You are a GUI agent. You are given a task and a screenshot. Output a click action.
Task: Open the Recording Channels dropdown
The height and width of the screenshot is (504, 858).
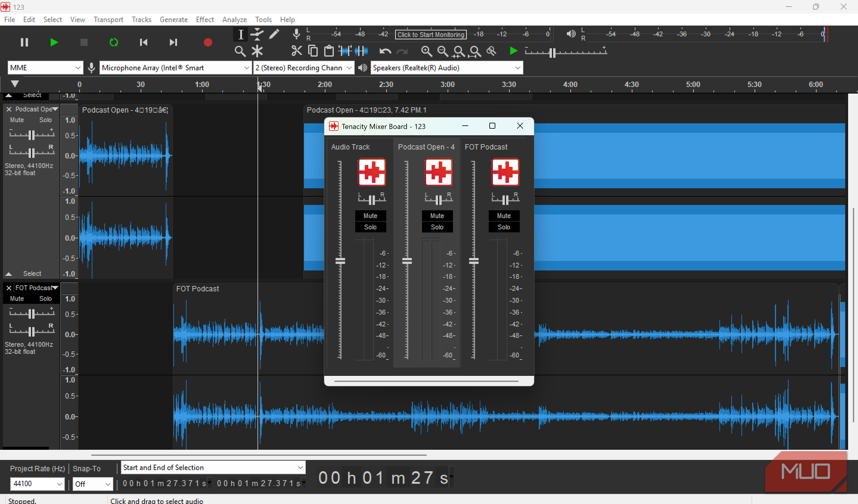coord(304,68)
